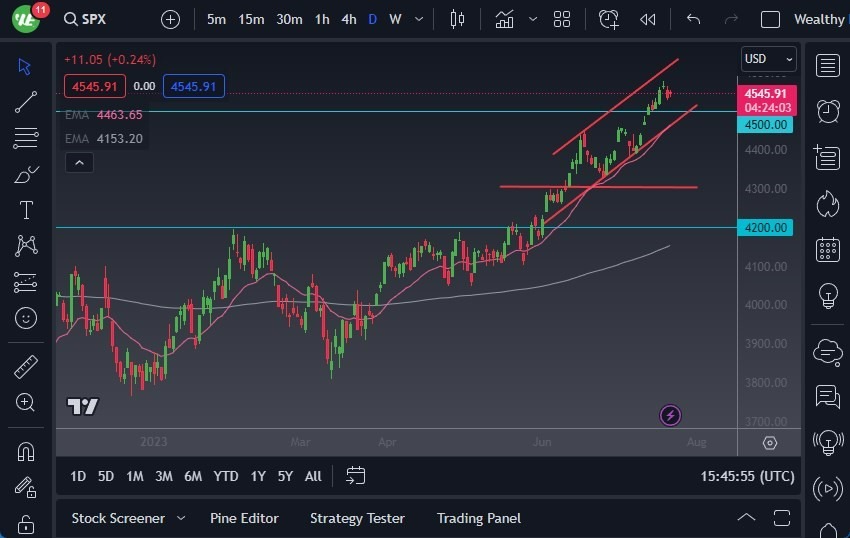The height and width of the screenshot is (538, 850).
Task: Expand the time interval dropdown
Action: (x=418, y=20)
